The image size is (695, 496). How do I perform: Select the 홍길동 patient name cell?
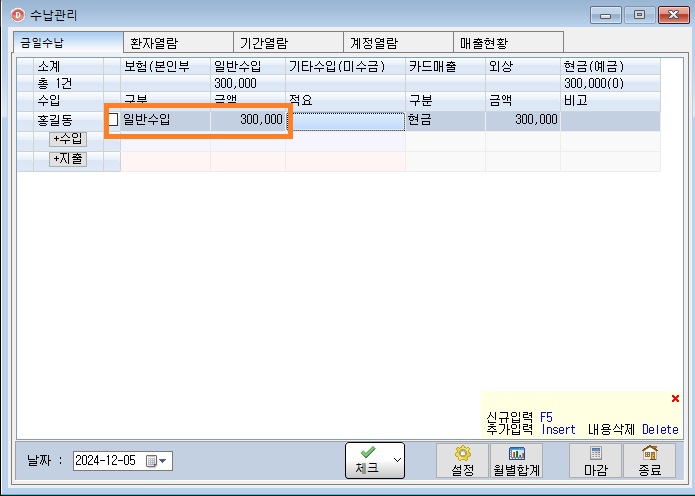coord(68,121)
